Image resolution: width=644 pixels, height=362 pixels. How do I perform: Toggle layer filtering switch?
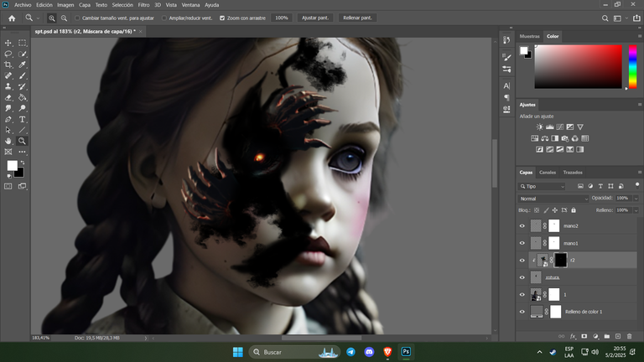point(637,185)
